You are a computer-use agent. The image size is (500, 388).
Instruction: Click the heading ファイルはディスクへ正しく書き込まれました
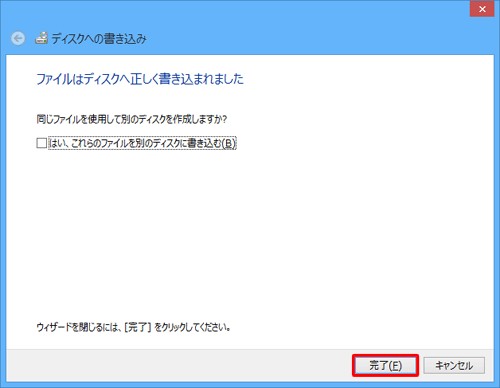[140, 79]
